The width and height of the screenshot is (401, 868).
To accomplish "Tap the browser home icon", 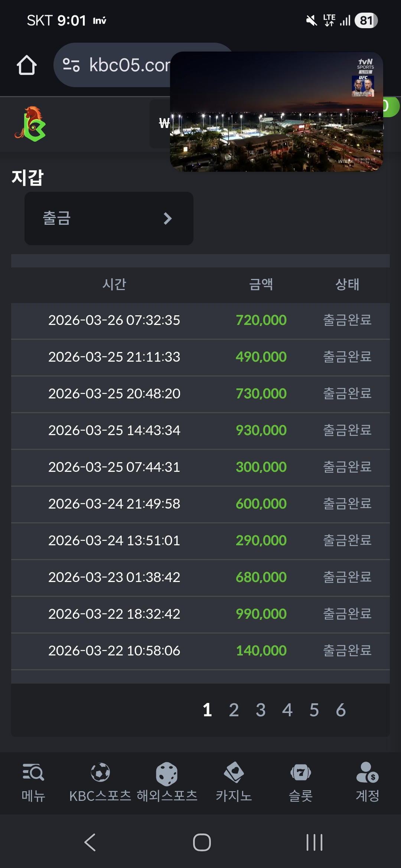I will (x=27, y=65).
